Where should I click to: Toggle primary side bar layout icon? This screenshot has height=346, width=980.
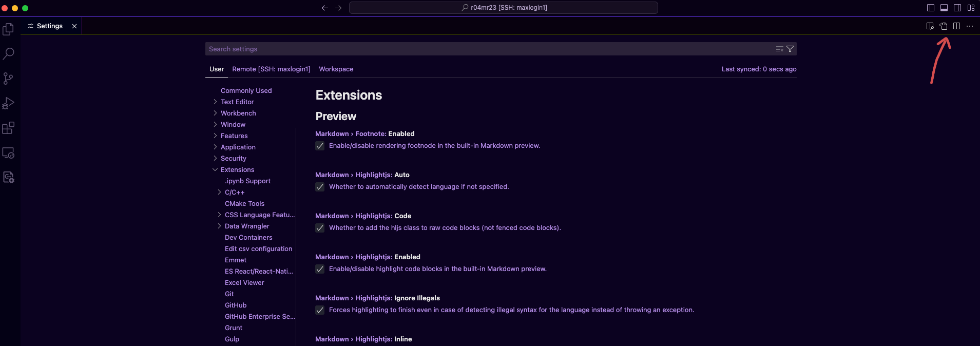(x=931, y=8)
